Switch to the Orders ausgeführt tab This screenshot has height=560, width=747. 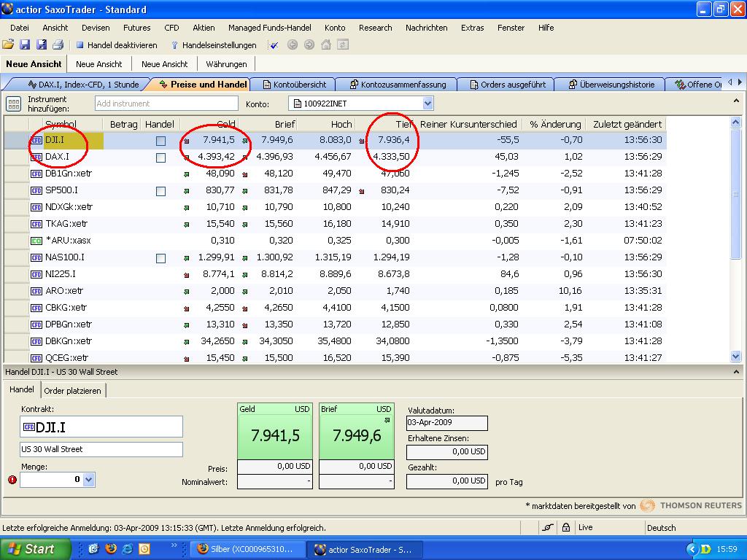click(508, 85)
